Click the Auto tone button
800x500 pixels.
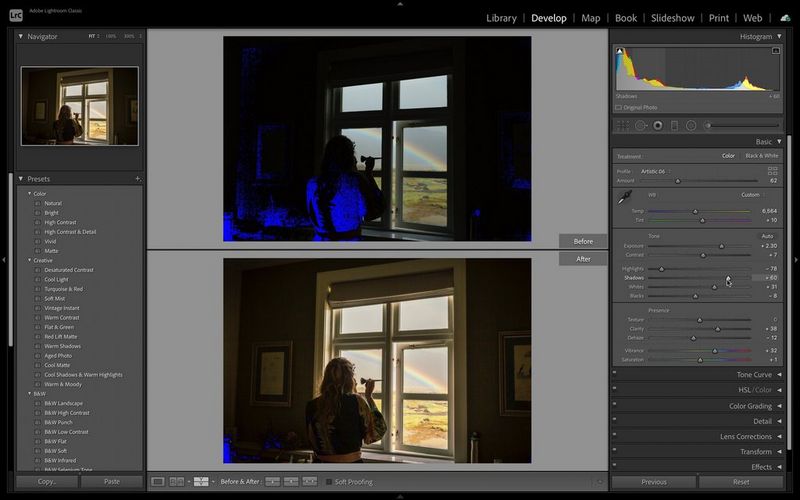(766, 236)
